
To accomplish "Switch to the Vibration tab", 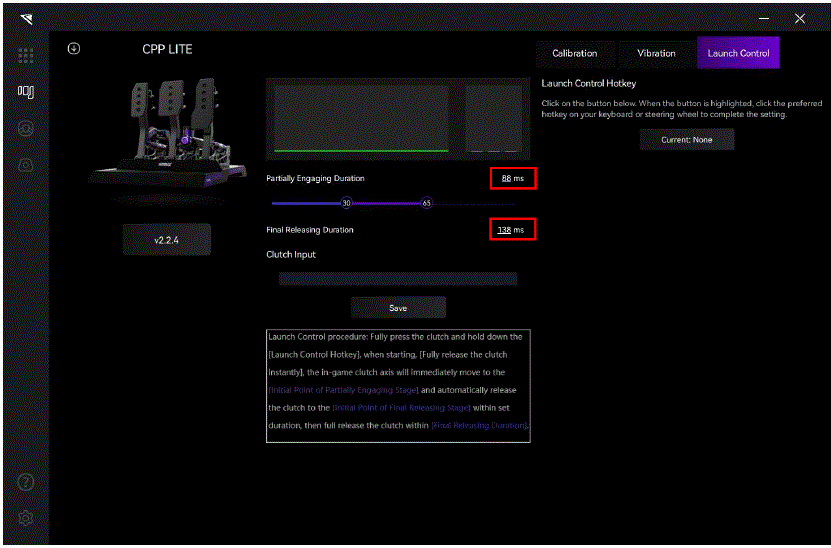I will tap(656, 53).
